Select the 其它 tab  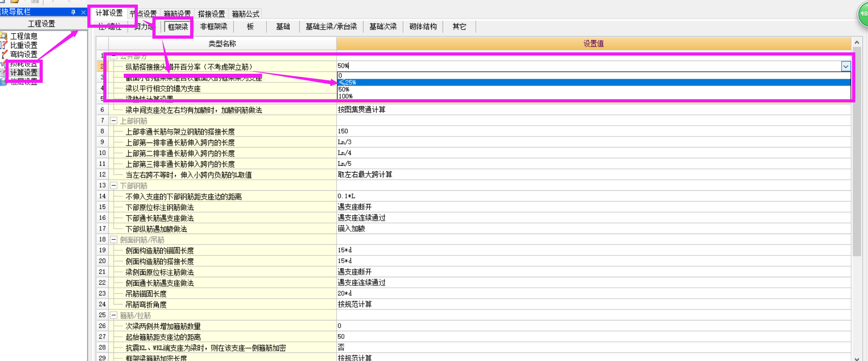(459, 26)
